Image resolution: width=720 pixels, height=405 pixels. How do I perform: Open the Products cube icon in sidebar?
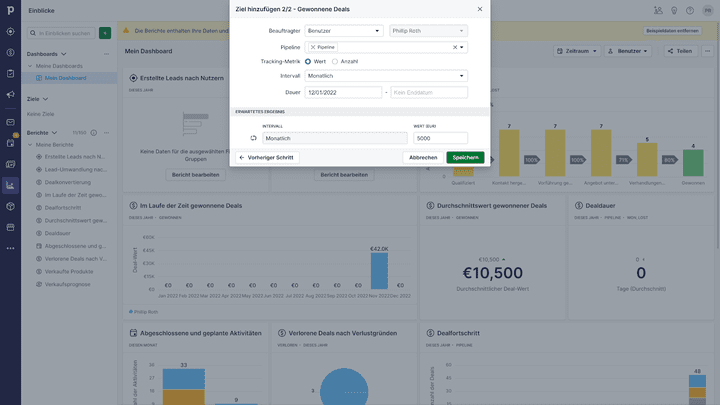10,206
